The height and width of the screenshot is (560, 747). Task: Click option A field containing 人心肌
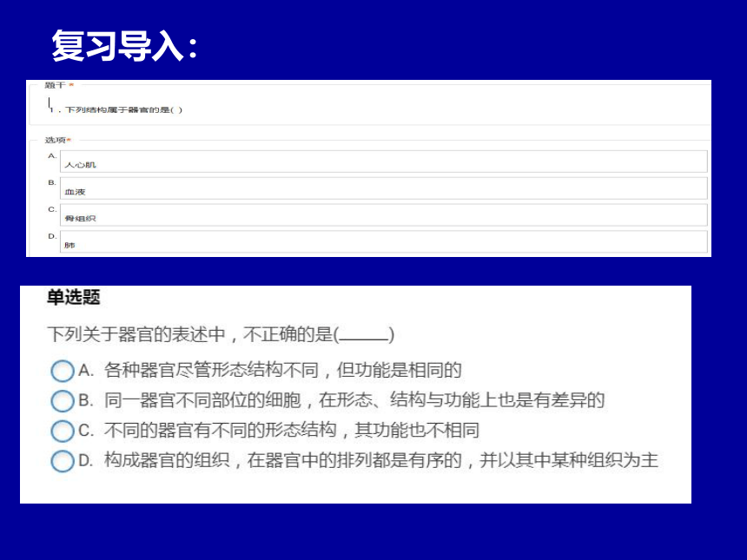tap(384, 161)
